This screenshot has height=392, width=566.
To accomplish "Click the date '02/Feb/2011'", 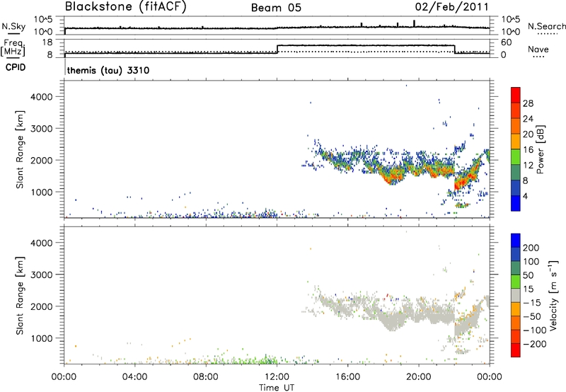I will coord(452,7).
